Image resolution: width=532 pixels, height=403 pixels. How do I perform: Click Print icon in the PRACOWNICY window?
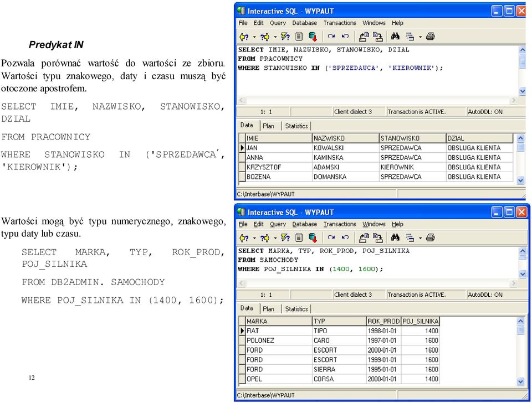coord(430,37)
